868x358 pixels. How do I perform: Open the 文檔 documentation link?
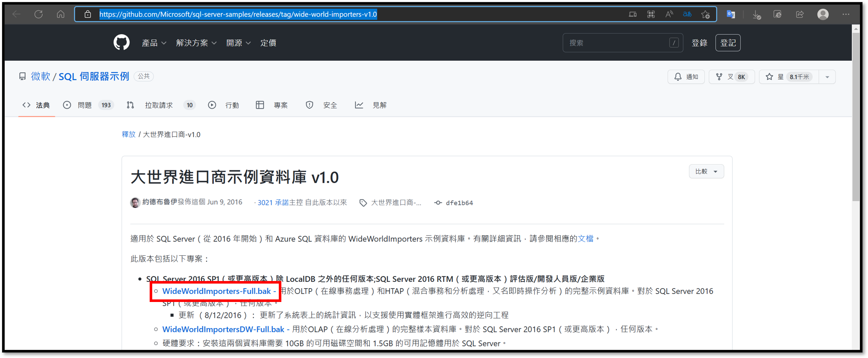585,239
